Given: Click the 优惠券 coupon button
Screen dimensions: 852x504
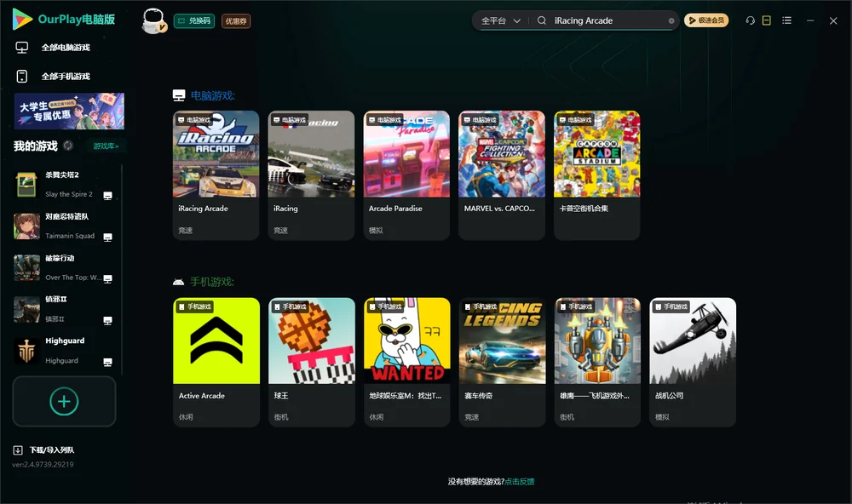Looking at the screenshot, I should (236, 21).
